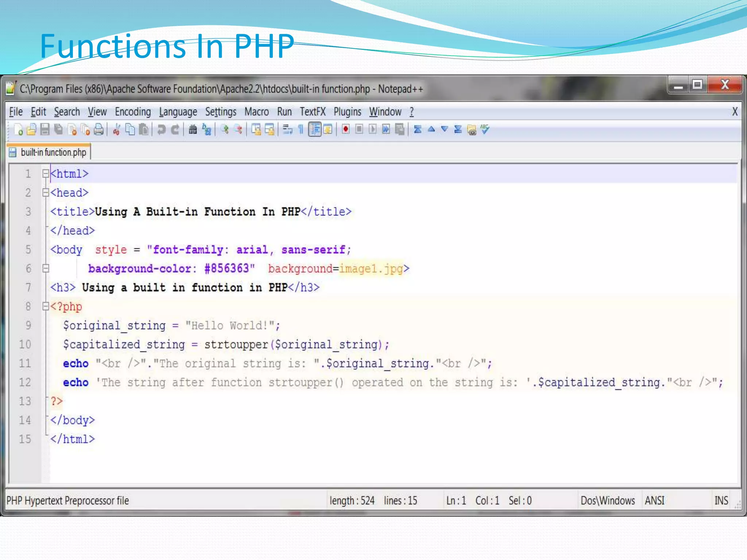Screen dimensions: 747x560
Task: Paste clipboard with Paste icon
Action: click(144, 129)
